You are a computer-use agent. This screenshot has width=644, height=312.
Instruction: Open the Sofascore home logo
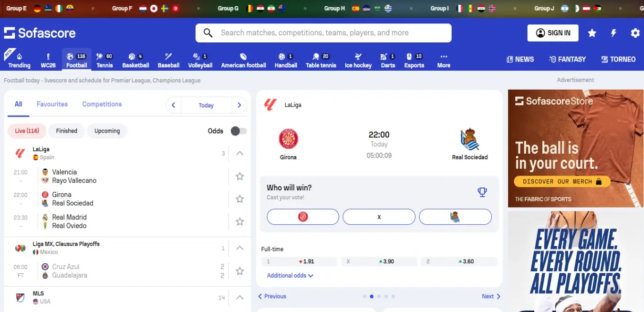coord(40,33)
